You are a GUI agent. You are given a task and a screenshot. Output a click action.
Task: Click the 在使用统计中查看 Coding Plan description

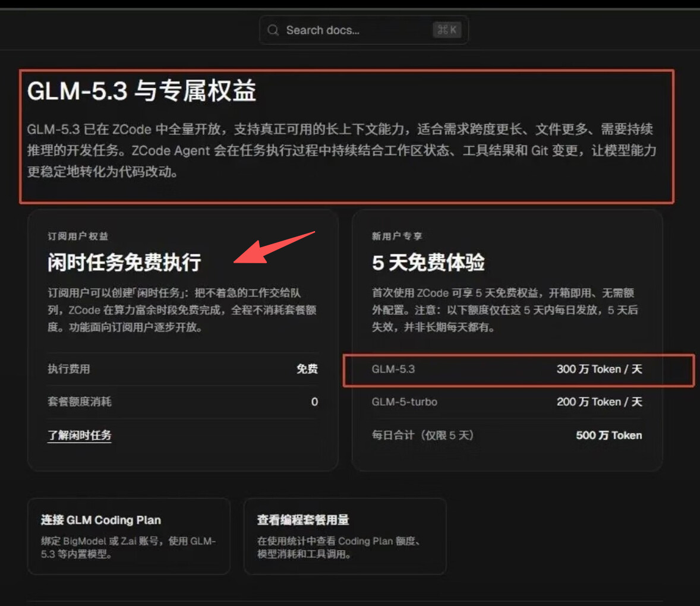pos(339,548)
